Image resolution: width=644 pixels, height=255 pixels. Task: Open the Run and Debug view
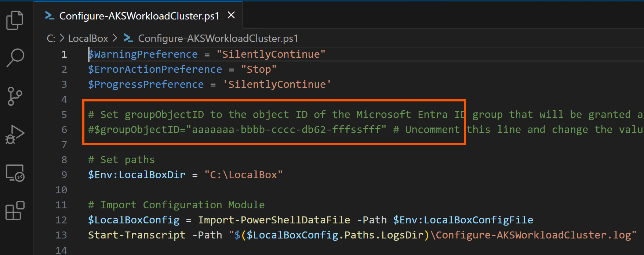[x=15, y=134]
